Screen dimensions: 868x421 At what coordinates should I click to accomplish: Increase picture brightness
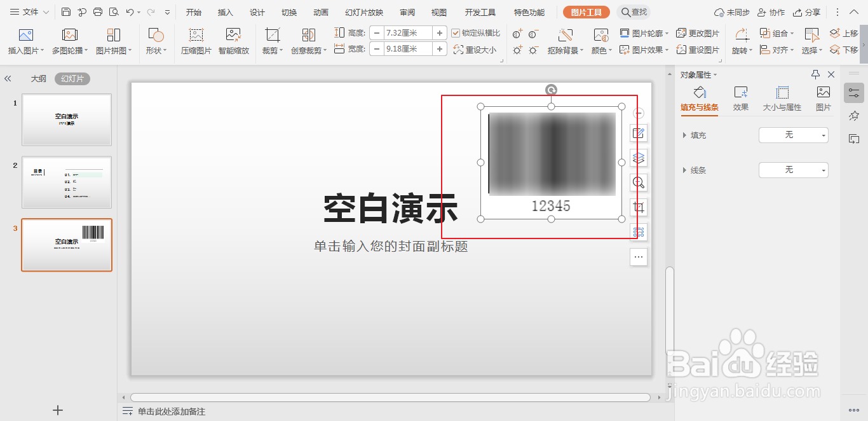517,50
